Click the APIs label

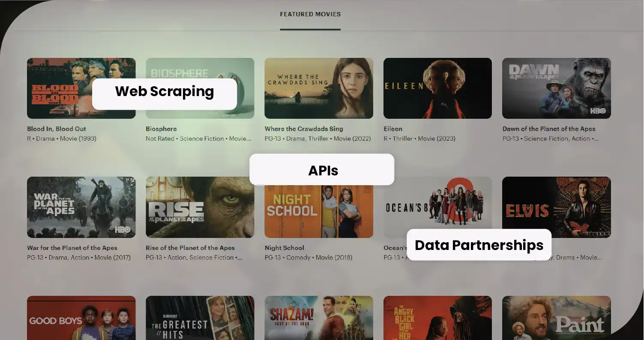[323, 171]
